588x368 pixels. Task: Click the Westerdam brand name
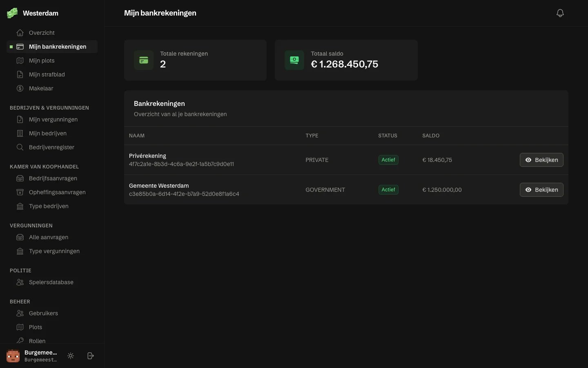[40, 13]
